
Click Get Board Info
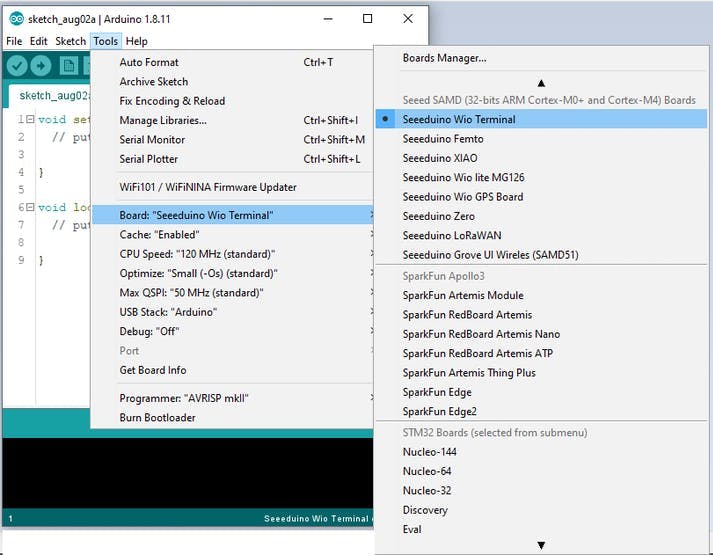[233, 370]
